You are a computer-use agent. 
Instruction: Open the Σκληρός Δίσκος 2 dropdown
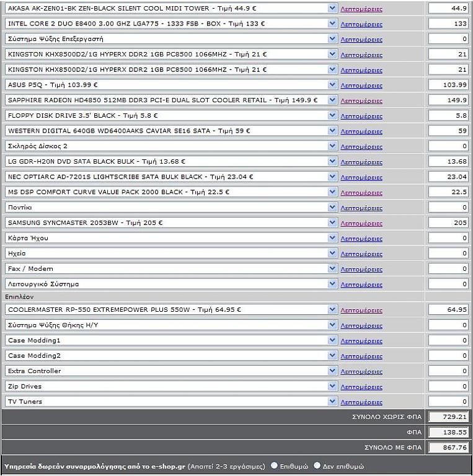click(171, 146)
